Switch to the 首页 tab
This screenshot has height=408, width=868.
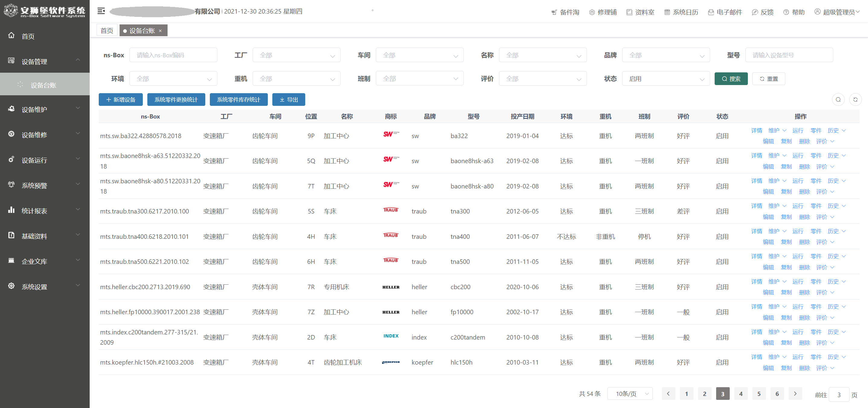[107, 30]
